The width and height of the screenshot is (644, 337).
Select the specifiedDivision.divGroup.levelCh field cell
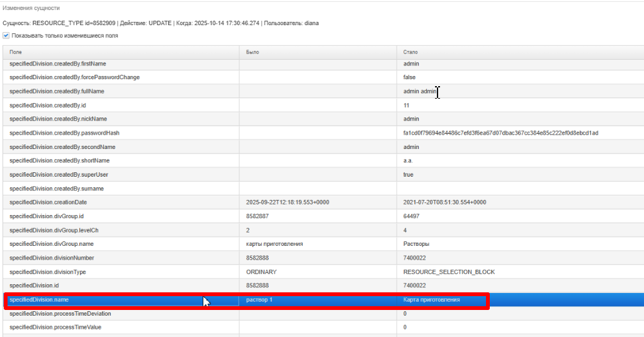tap(121, 230)
